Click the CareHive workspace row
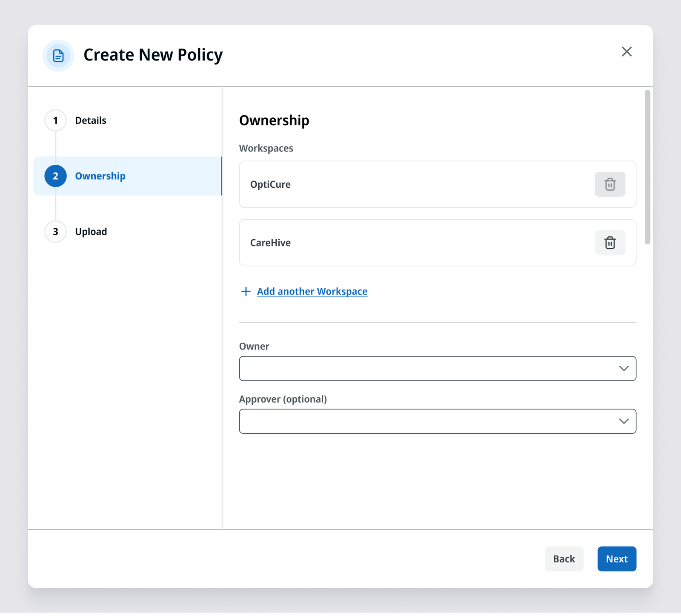 click(x=383, y=243)
